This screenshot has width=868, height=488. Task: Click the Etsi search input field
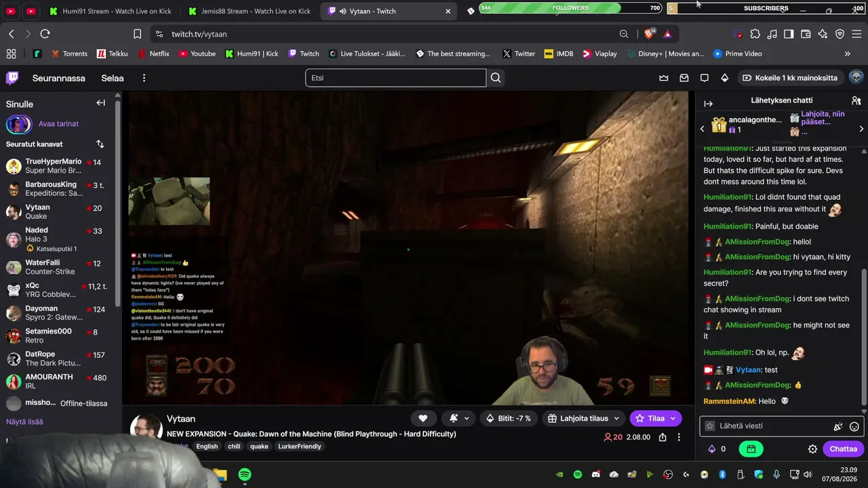(395, 78)
